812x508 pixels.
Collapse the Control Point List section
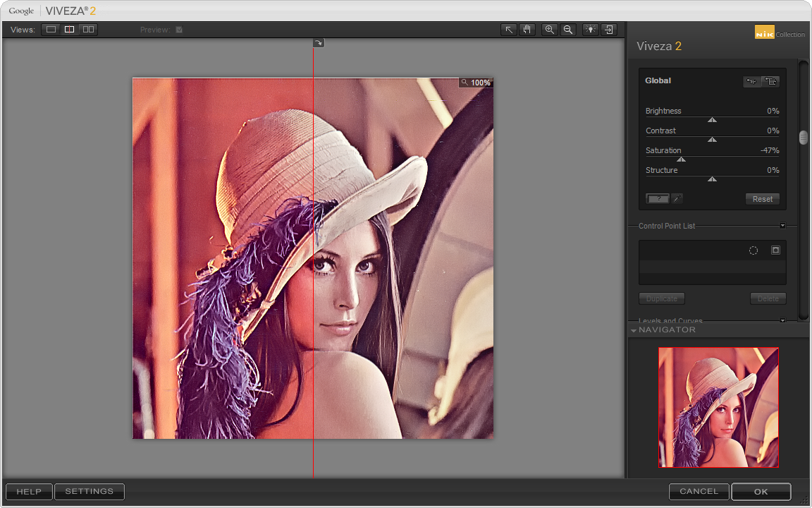[782, 226]
